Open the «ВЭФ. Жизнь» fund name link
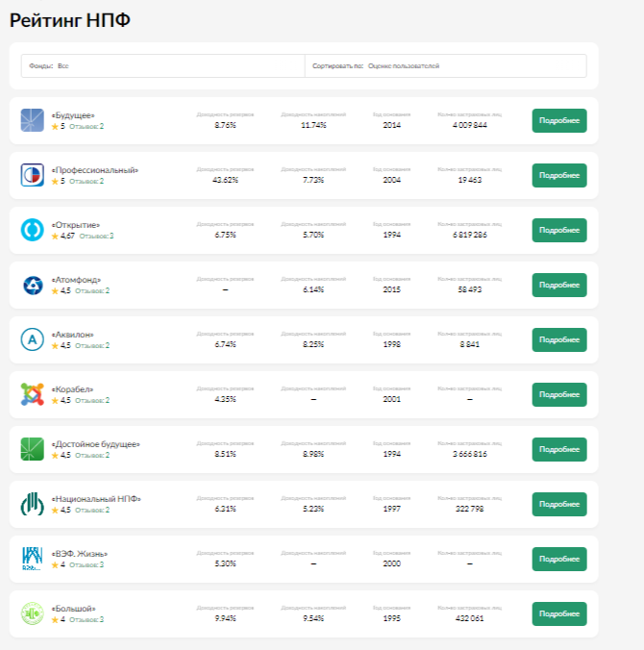The height and width of the screenshot is (650, 644). click(x=80, y=554)
